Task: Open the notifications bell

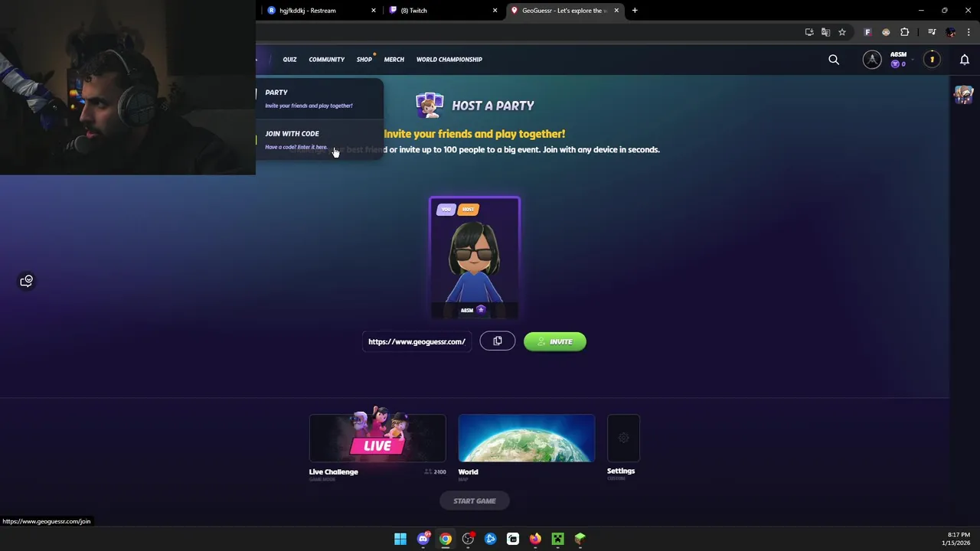Action: (x=965, y=60)
